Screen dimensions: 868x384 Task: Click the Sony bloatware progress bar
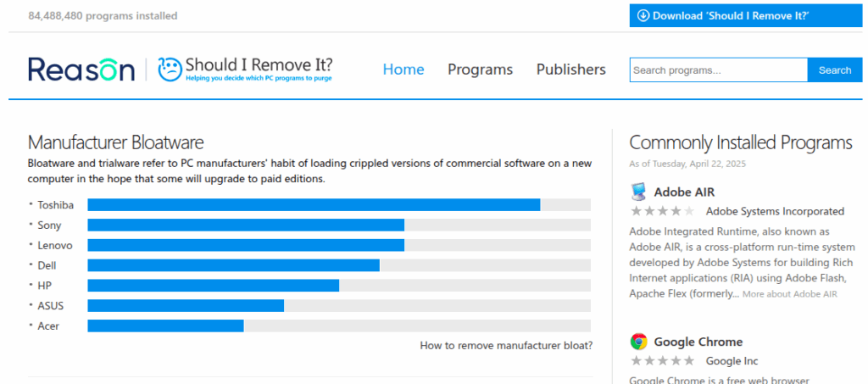click(x=339, y=225)
